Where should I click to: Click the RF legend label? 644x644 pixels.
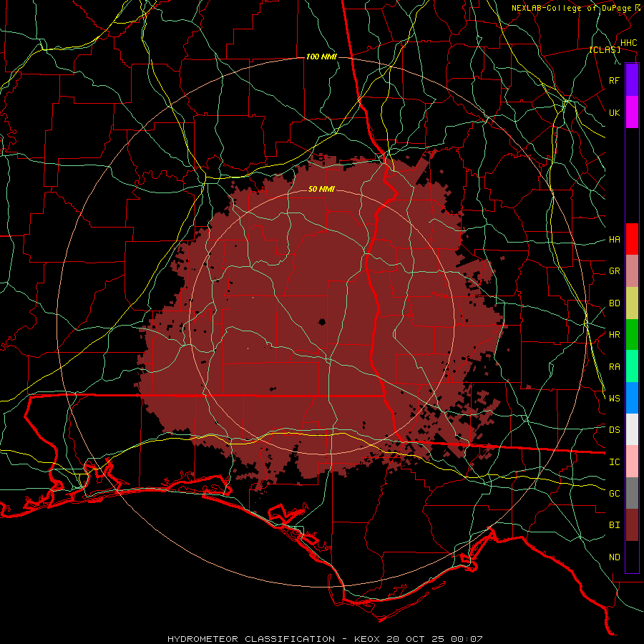click(614, 80)
